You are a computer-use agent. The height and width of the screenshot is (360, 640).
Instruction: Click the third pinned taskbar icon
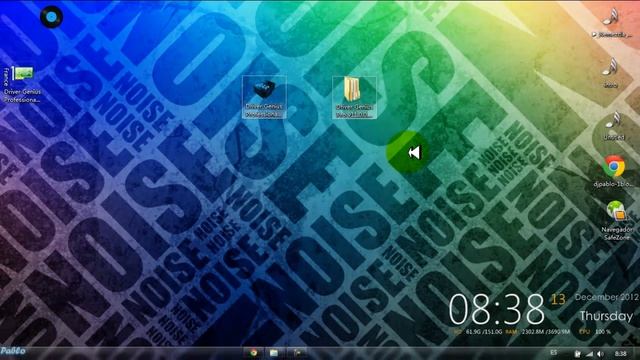pyautogui.click(x=298, y=353)
